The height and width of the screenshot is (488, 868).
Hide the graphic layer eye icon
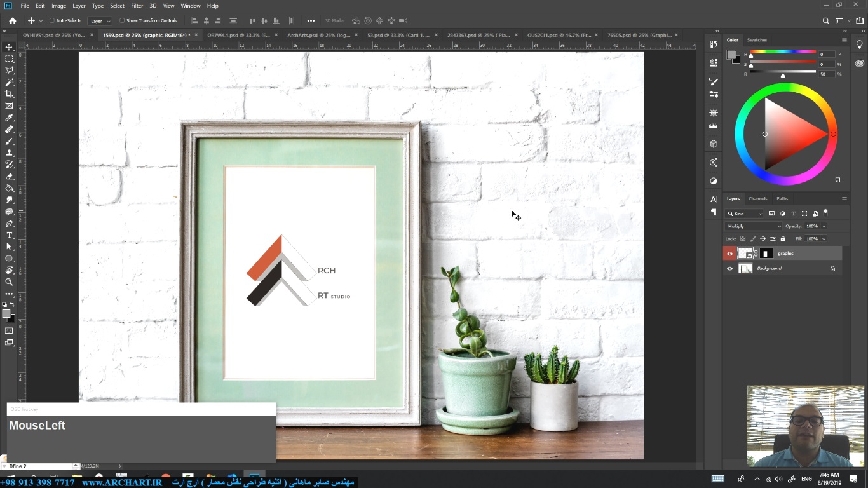point(729,254)
